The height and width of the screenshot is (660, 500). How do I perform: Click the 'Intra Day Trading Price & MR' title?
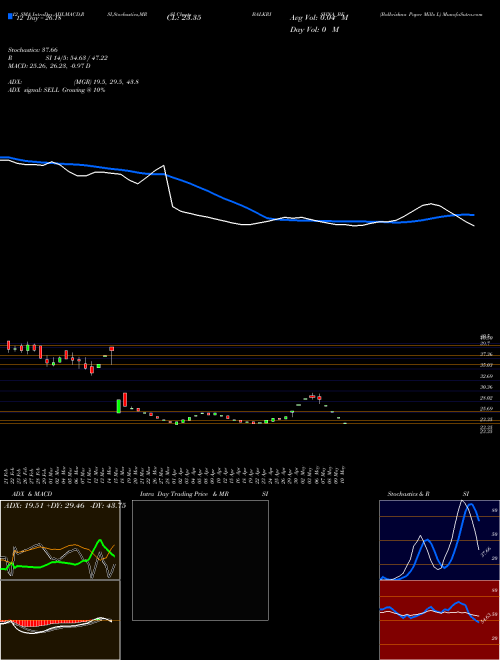[x=184, y=494]
